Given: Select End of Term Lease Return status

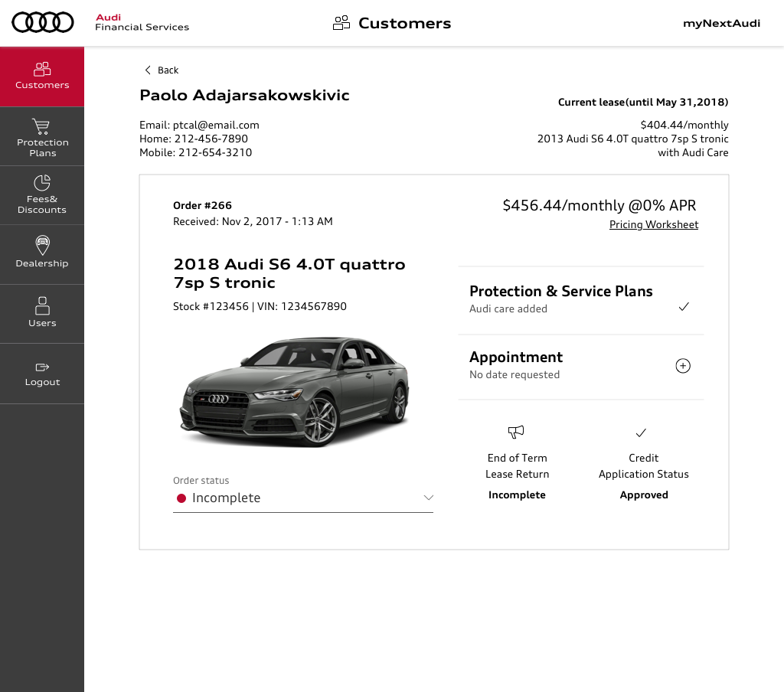Looking at the screenshot, I should (x=517, y=463).
